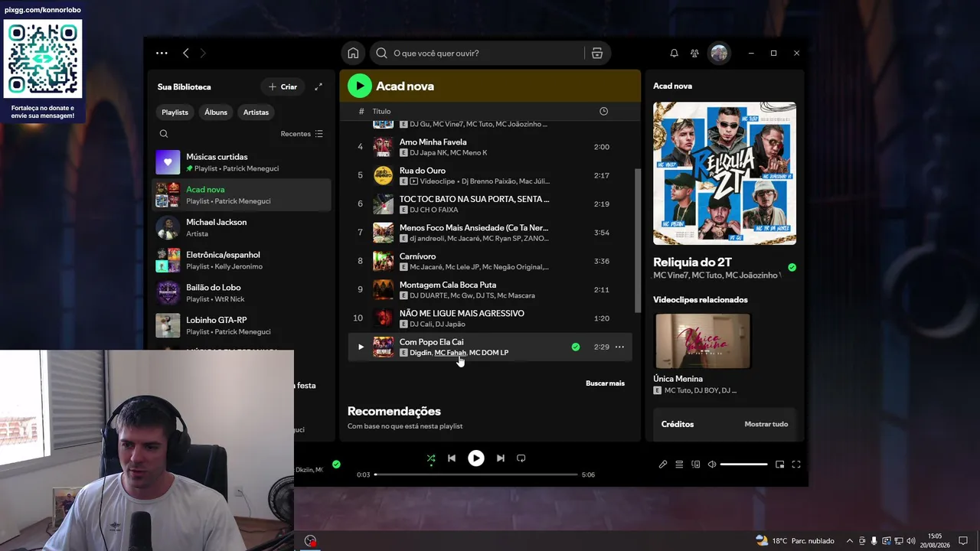Open lyrics microphone icon
The height and width of the screenshot is (551, 980).
point(663,465)
